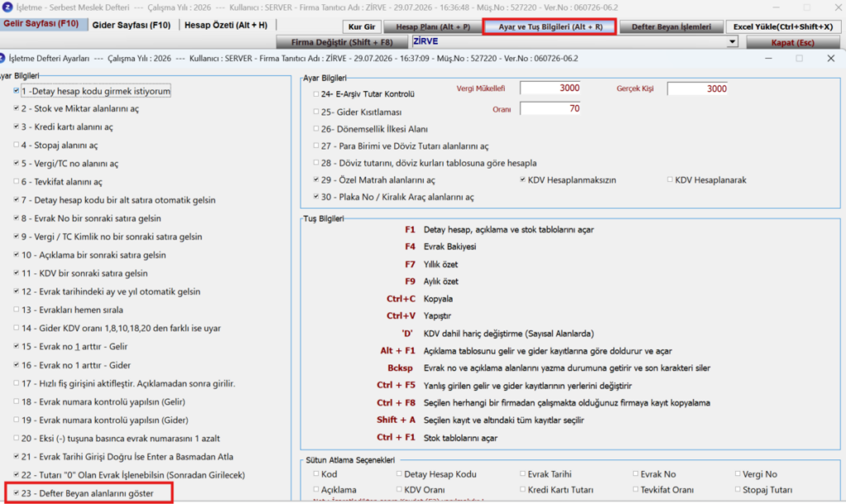Check KDV Oranı column skip option
Viewport: 846px width, 504px height.
(x=399, y=489)
